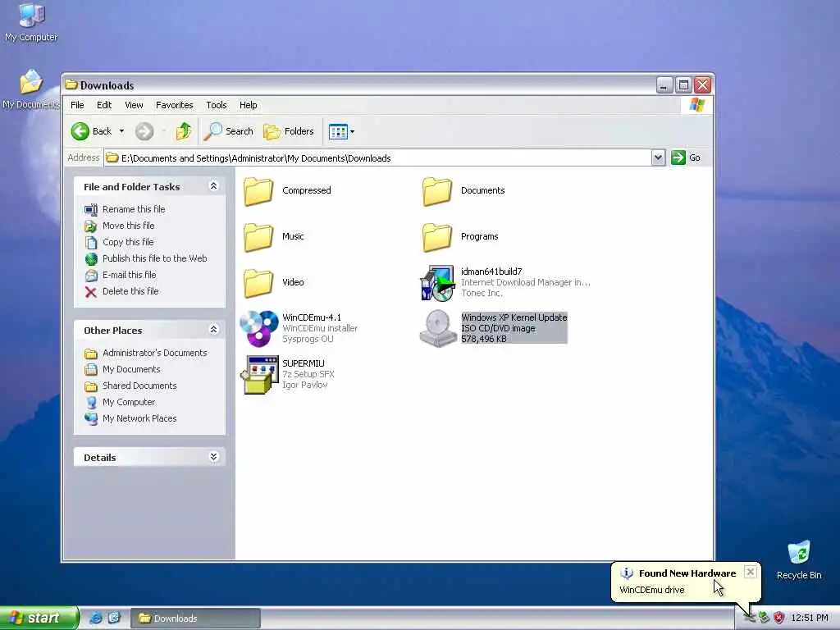Launch Internet Explorer from Quick Launch
This screenshot has height=630, width=840.
[x=96, y=618]
